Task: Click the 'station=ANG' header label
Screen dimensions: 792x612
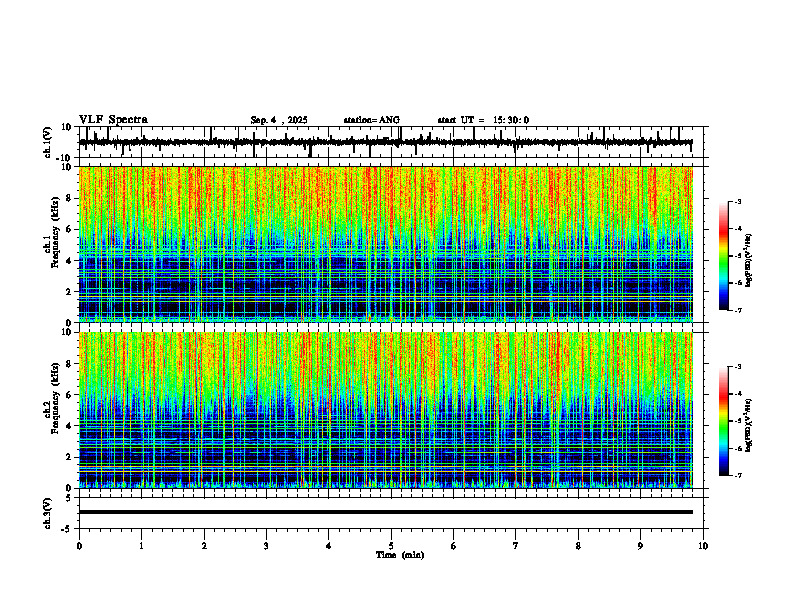Action: (x=372, y=120)
